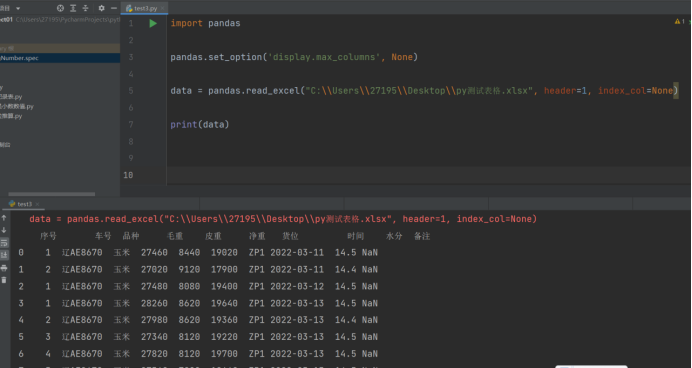The width and height of the screenshot is (692, 368).
Task: Close the test3.py editor tab
Action: click(x=163, y=8)
